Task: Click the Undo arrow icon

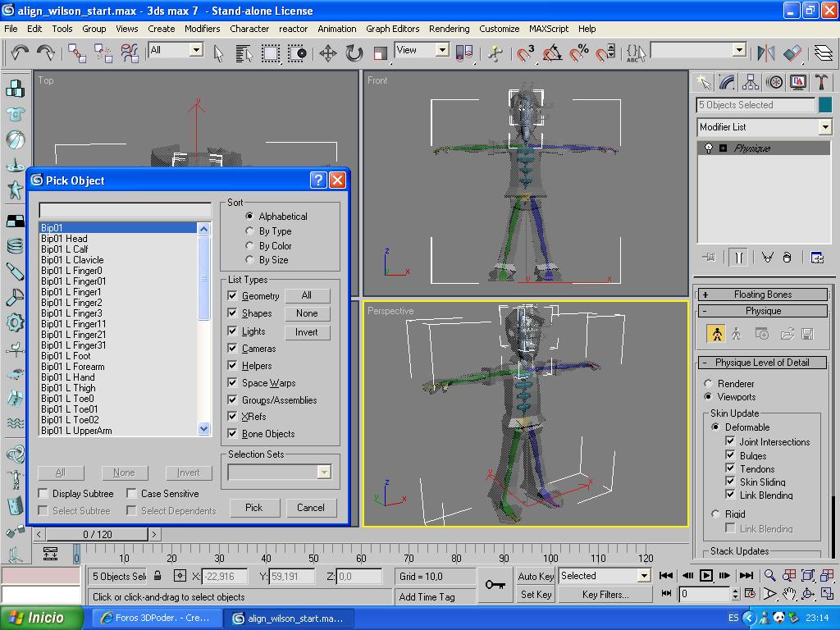Action: click(20, 52)
